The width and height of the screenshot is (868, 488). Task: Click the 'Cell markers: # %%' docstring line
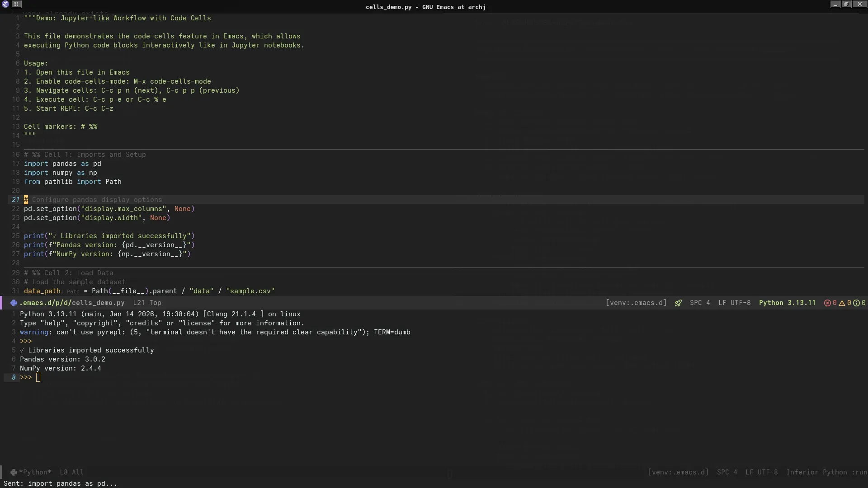pos(61,127)
